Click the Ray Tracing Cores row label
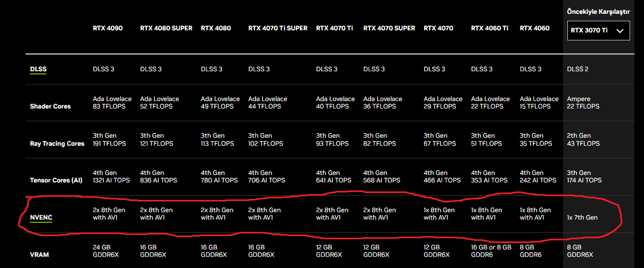 [x=57, y=144]
